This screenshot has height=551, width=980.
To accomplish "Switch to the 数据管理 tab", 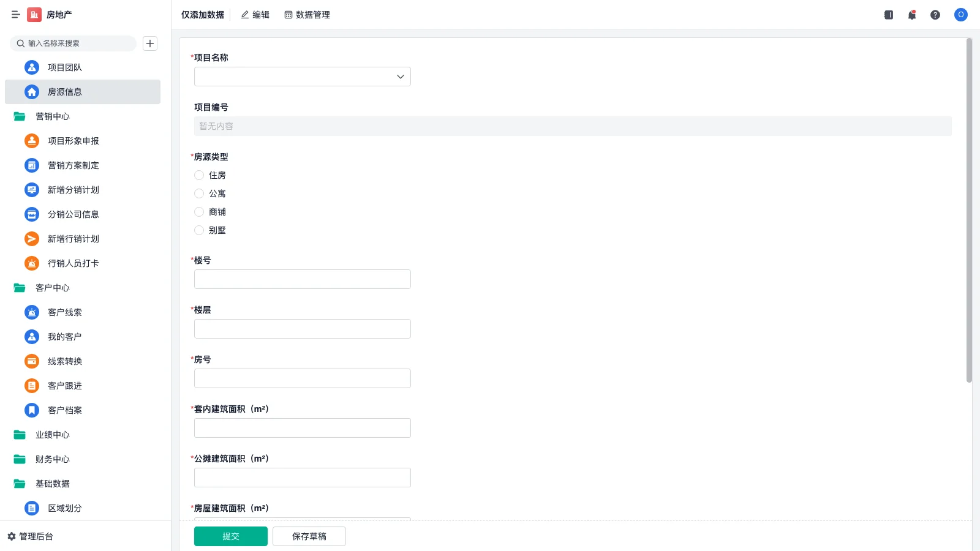I will 307,15.
